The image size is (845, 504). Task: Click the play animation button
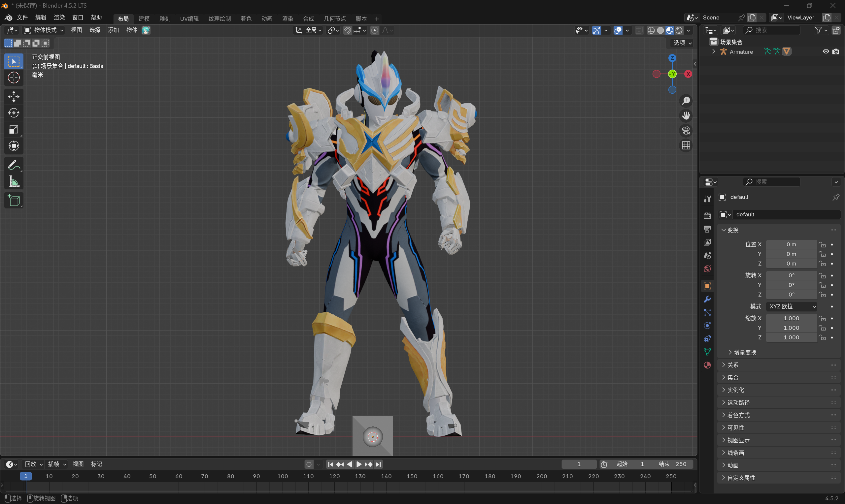(359, 464)
